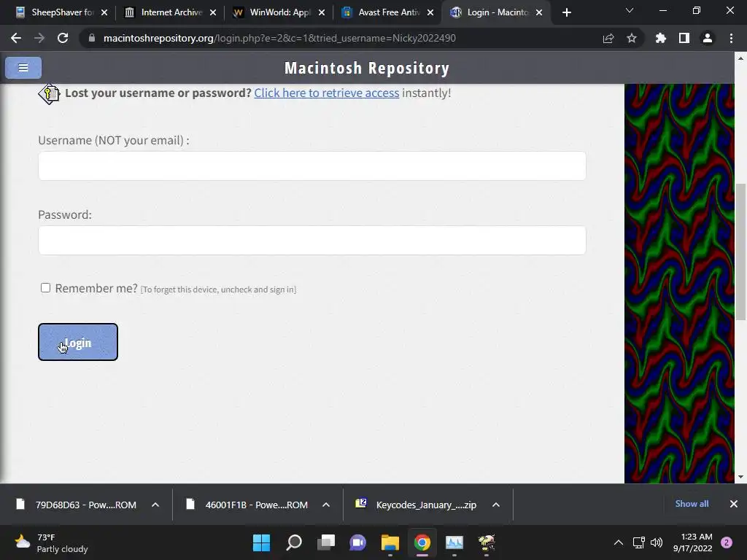Screen dimensions: 747x560
Task: Expand options for Keycodes_January zip download
Action: (x=496, y=505)
